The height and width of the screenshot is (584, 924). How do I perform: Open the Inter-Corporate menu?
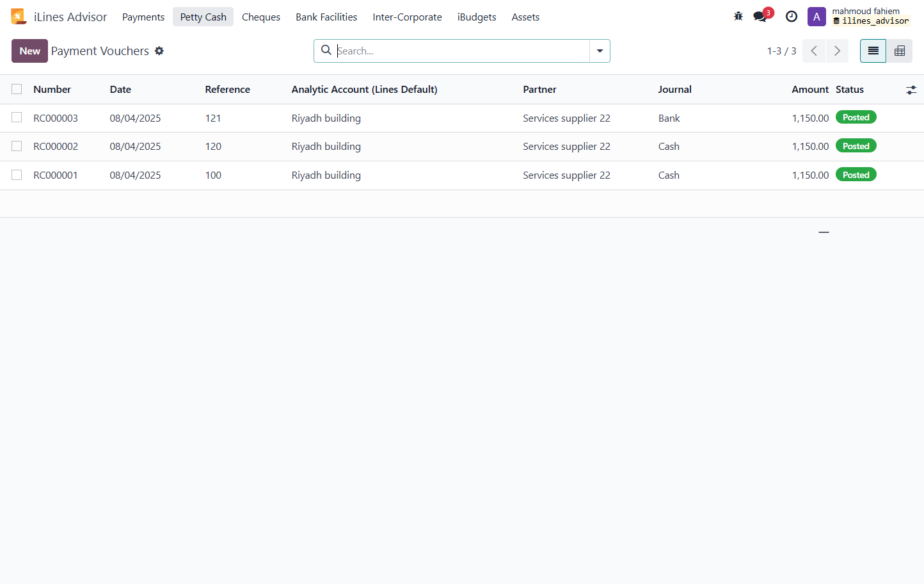[407, 17]
